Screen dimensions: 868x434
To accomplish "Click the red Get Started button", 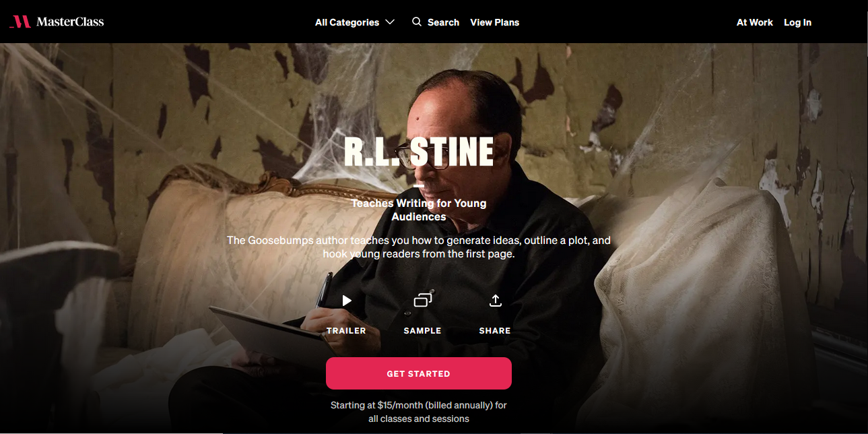I will click(418, 373).
